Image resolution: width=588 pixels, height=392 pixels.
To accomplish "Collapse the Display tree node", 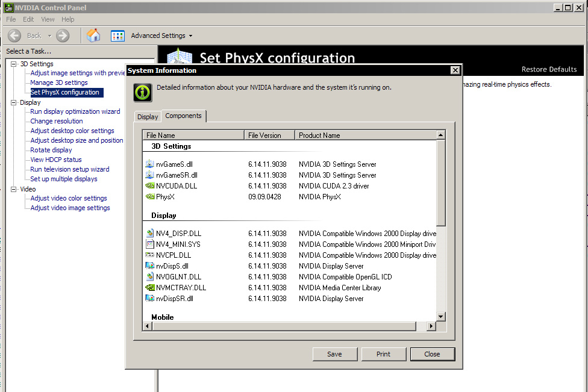I will 14,102.
